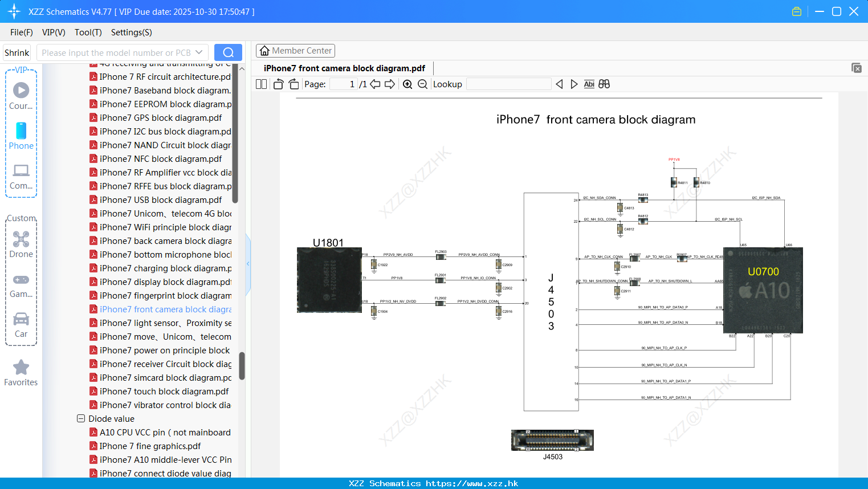868x489 pixels.
Task: Open iPhone7 RF Amplifier vcc block diagram
Action: coord(160,173)
